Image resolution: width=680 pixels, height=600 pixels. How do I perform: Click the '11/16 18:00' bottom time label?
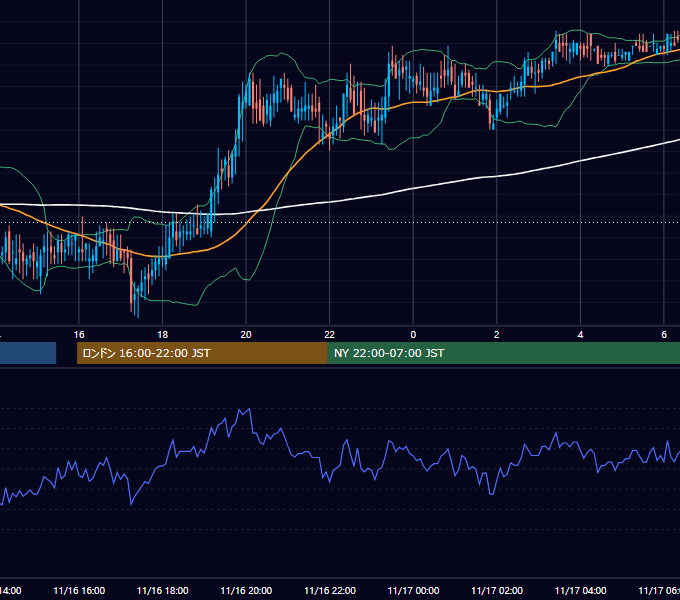click(163, 591)
